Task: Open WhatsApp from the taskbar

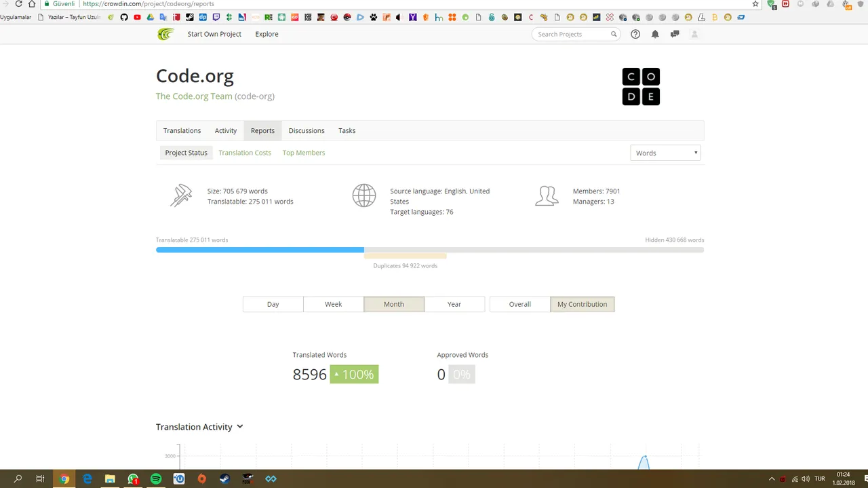Action: [x=133, y=478]
